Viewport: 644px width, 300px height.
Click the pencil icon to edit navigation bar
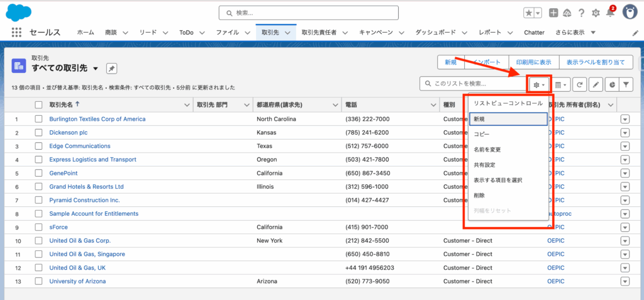pyautogui.click(x=635, y=33)
